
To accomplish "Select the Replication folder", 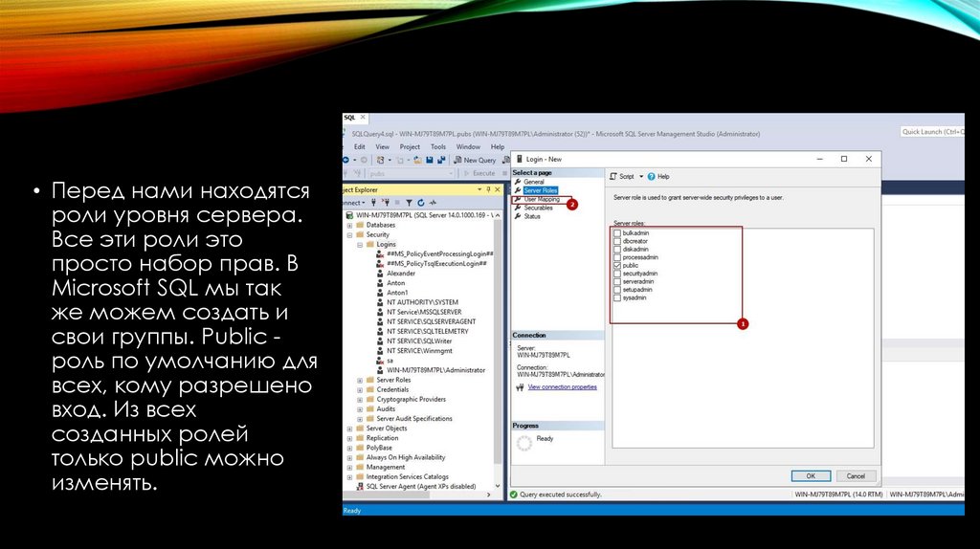I will pos(382,438).
